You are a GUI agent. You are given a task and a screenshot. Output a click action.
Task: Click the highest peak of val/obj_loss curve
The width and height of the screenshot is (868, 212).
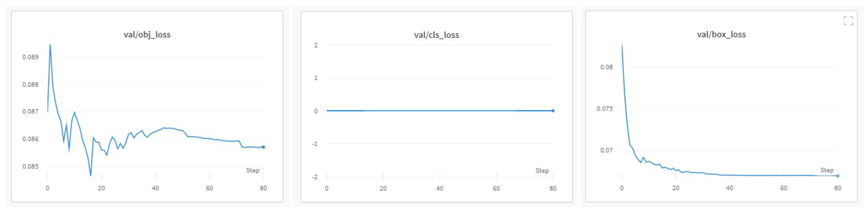click(50, 45)
